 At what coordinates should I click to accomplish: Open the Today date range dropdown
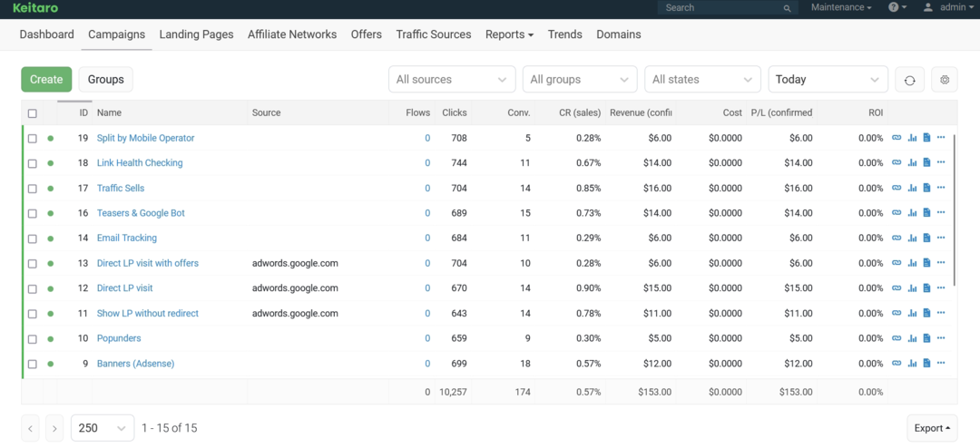click(x=828, y=80)
